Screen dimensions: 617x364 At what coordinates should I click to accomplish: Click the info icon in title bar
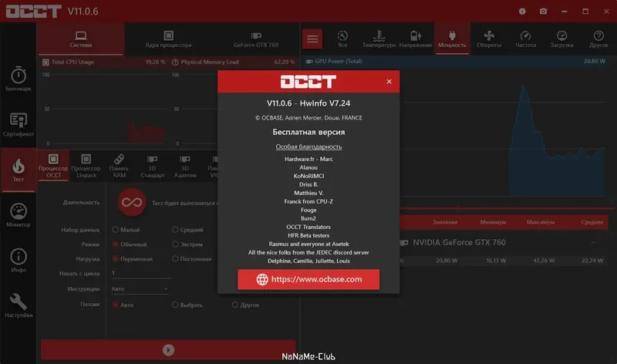point(522,12)
